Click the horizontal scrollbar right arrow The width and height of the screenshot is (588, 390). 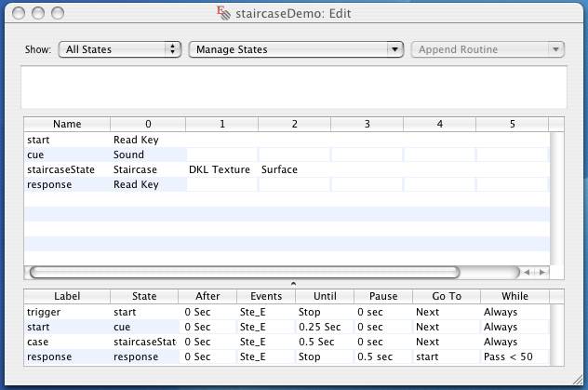pyautogui.click(x=541, y=272)
